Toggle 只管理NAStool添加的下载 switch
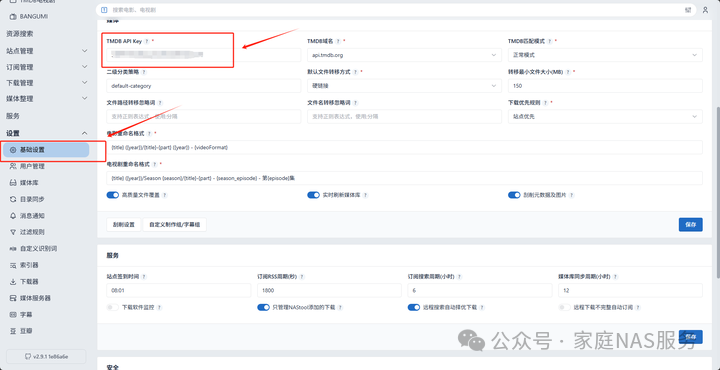The image size is (720, 370). click(263, 308)
